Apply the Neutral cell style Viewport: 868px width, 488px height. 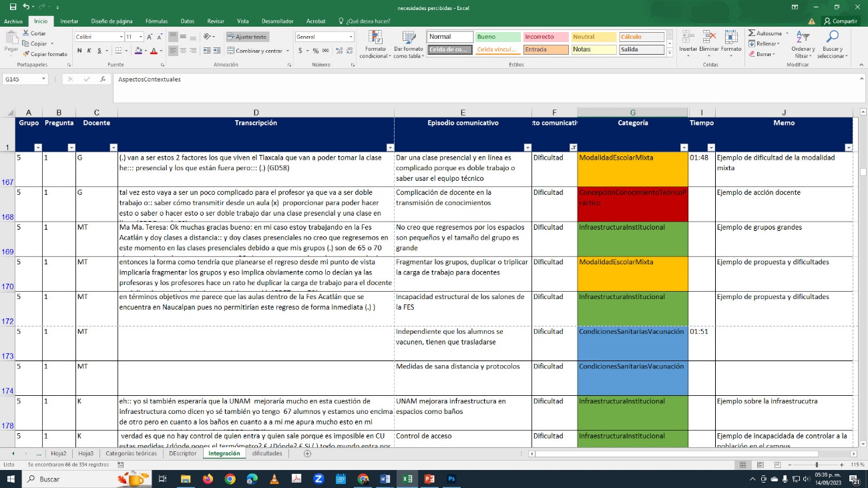tap(594, 37)
